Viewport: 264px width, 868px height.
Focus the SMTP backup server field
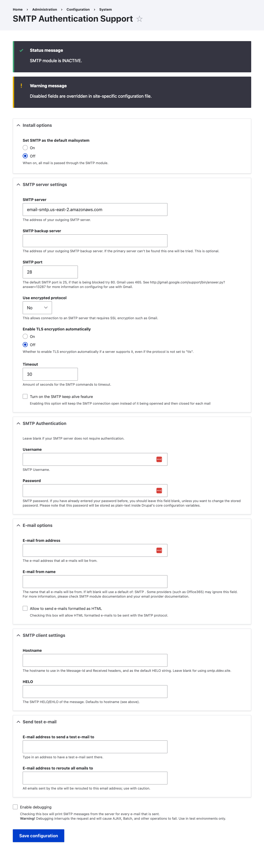pos(95,240)
